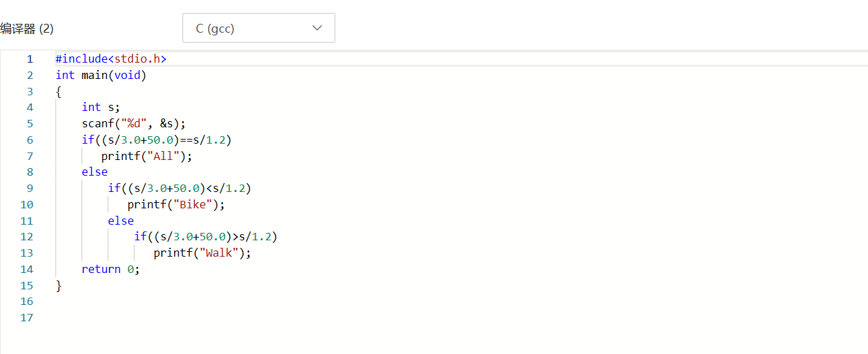Click the first else keyword on line 8
The width and height of the screenshot is (868, 354).
click(x=95, y=172)
